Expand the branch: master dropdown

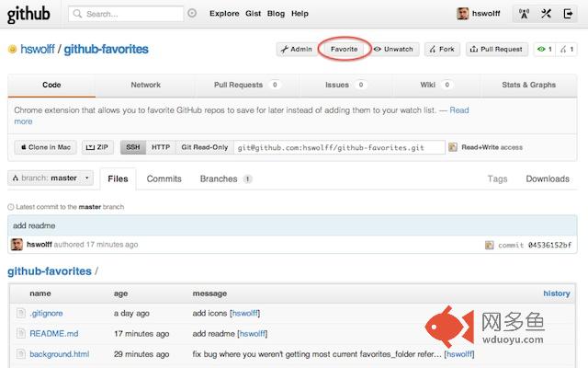pos(51,178)
